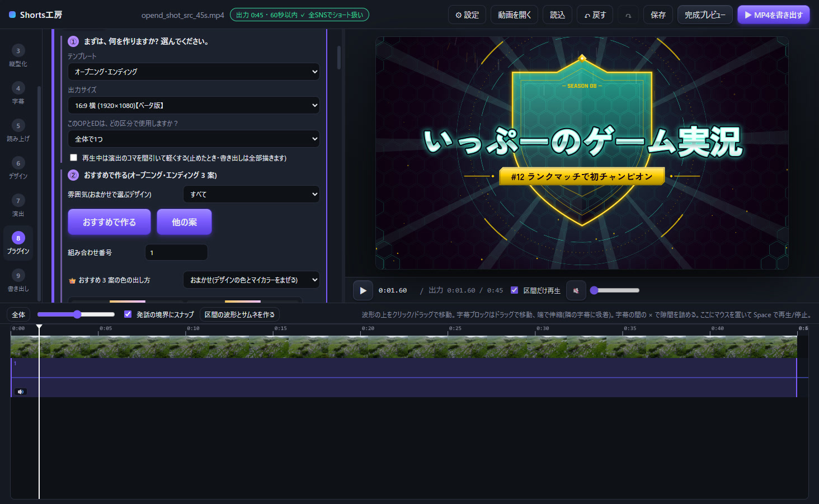Screen dimensions: 819x504
Task: Open 設定 settings with gear icon
Action: pyautogui.click(x=467, y=15)
